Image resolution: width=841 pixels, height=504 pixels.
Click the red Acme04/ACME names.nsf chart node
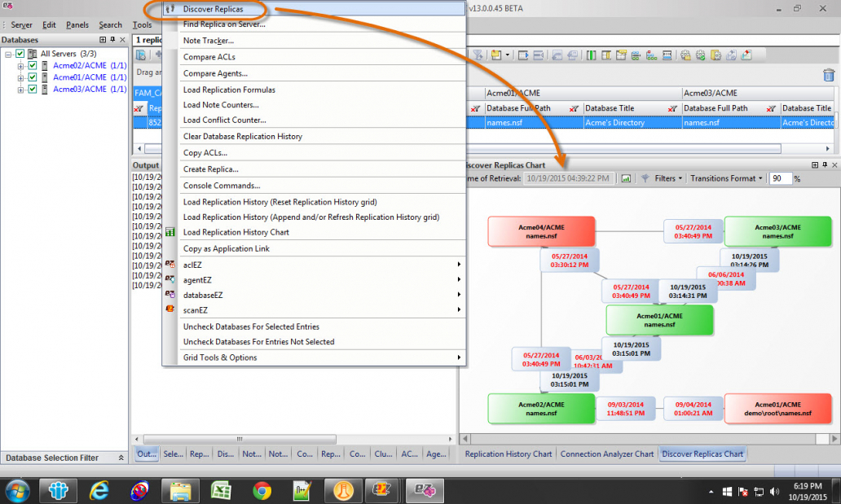(541, 231)
